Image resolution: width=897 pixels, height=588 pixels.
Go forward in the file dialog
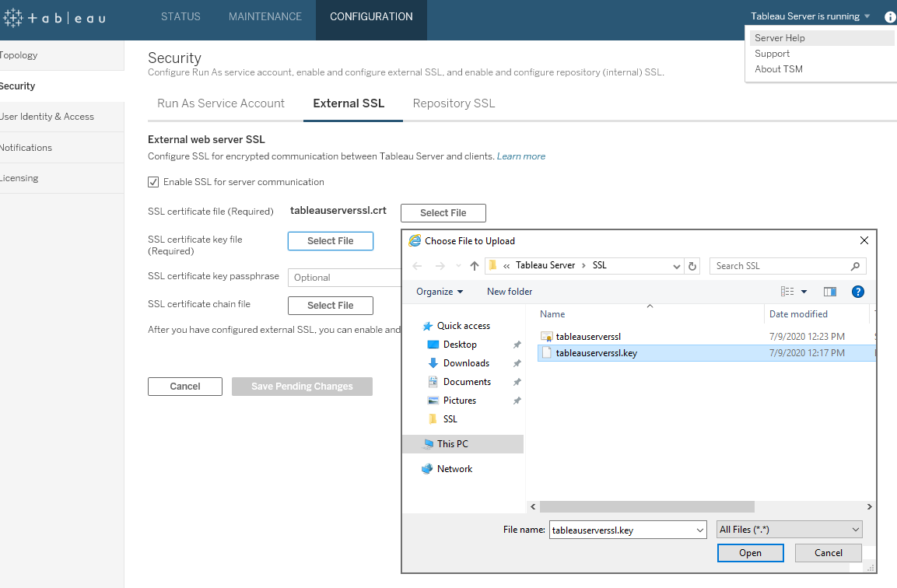point(440,266)
